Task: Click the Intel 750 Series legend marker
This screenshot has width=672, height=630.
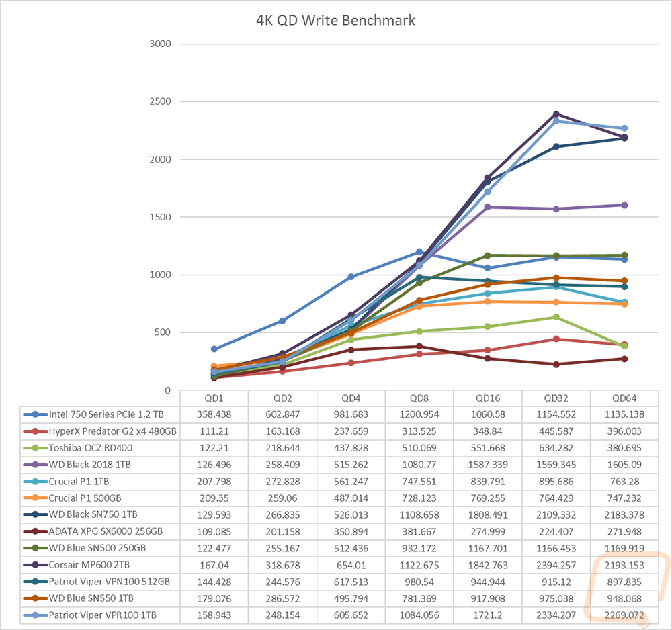Action: pos(35,414)
